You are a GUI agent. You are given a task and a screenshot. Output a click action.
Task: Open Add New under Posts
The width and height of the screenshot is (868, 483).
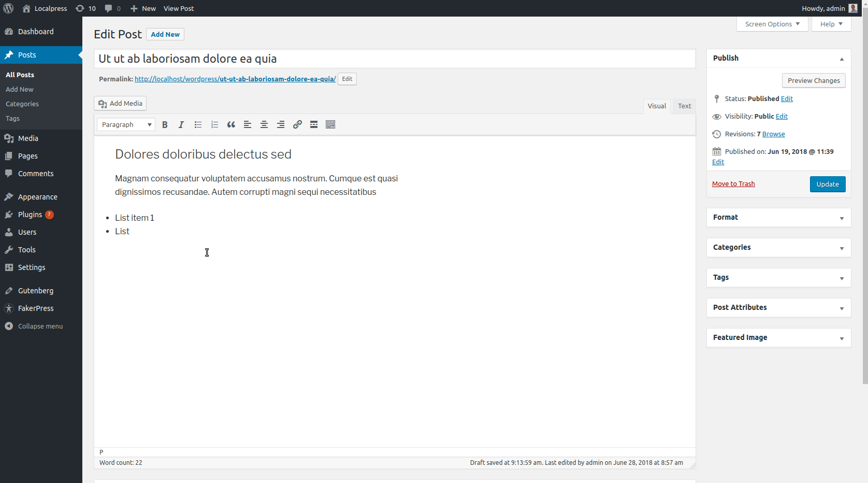(19, 89)
